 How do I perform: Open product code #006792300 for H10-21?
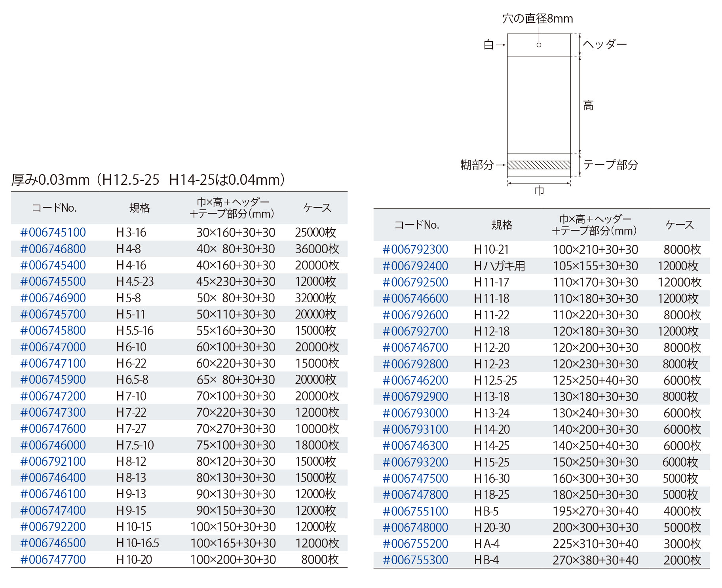(x=415, y=249)
